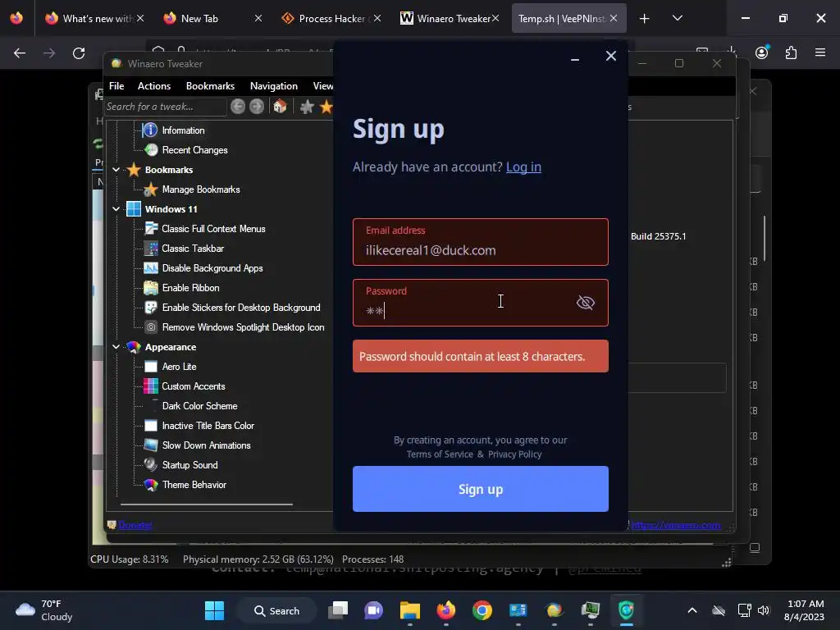Image resolution: width=840 pixels, height=630 pixels.
Task: Open Navigation menu in Winaero Tweaker
Action: [x=274, y=86]
